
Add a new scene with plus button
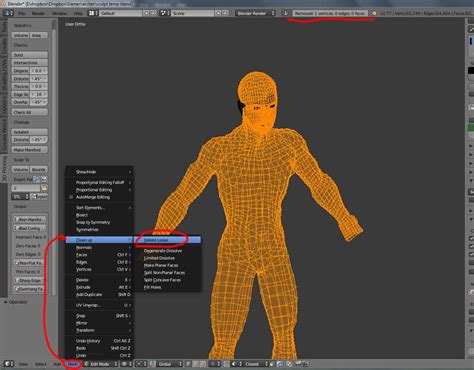tap(218, 13)
